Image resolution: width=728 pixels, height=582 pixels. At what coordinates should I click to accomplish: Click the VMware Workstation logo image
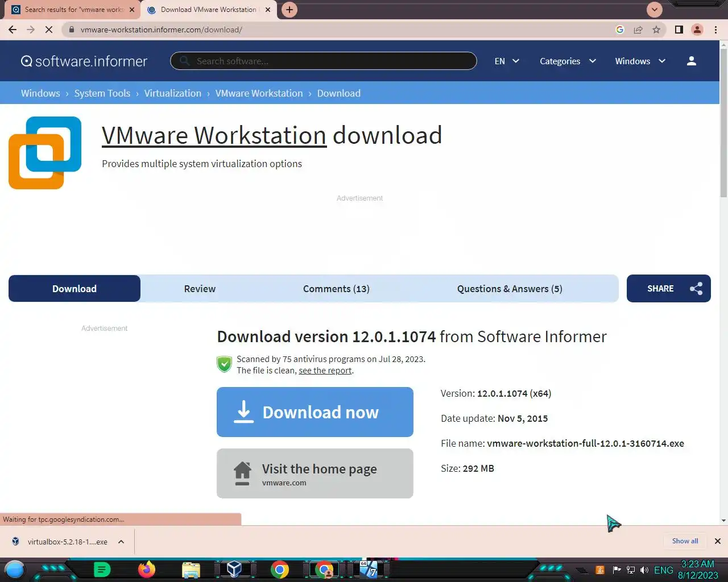[45, 153]
